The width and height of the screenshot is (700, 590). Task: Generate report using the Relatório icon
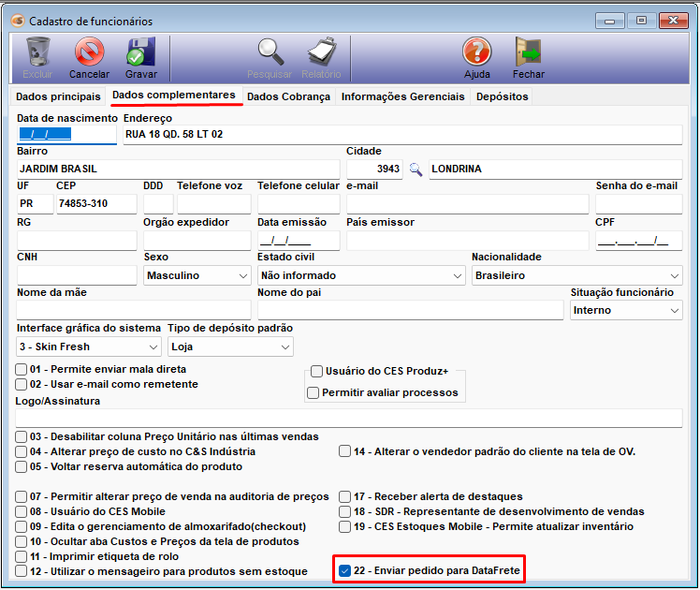(x=321, y=53)
